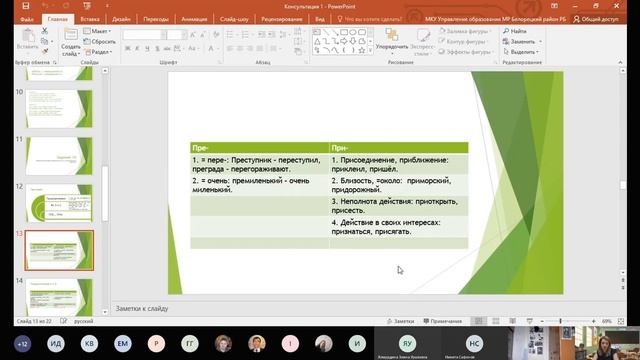Viewport: 640px width, 360px height.
Task: Click the zoom in plus button
Action: pos(593,322)
